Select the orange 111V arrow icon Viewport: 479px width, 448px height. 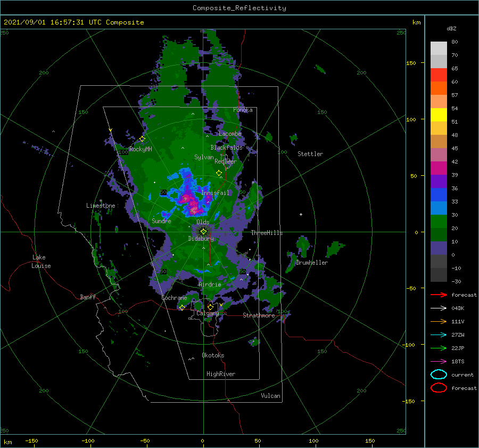click(439, 321)
